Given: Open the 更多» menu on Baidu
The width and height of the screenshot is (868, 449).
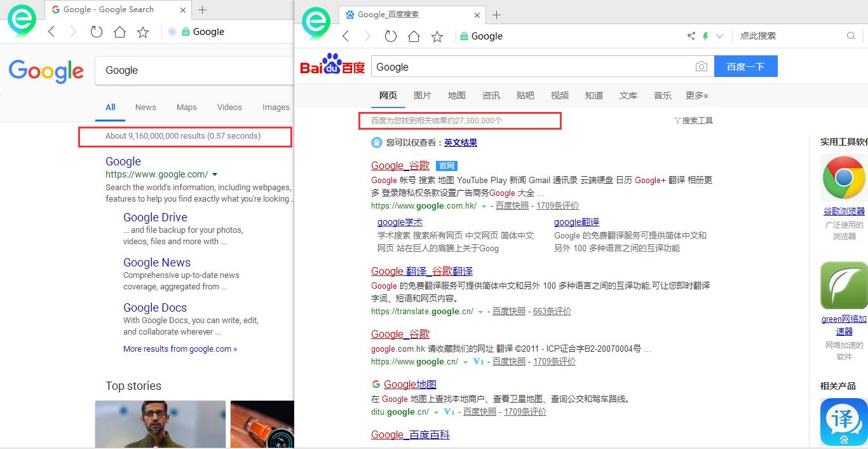Looking at the screenshot, I should coord(697,95).
